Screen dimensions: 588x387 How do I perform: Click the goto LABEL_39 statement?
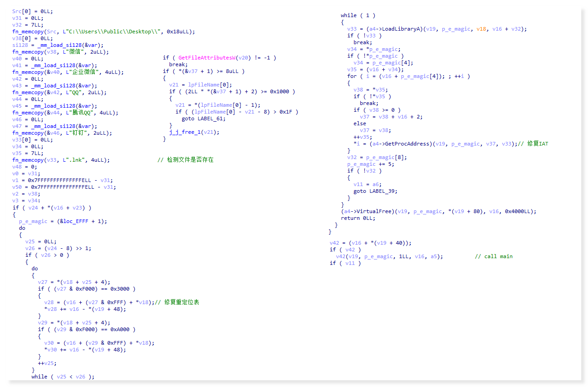(375, 191)
